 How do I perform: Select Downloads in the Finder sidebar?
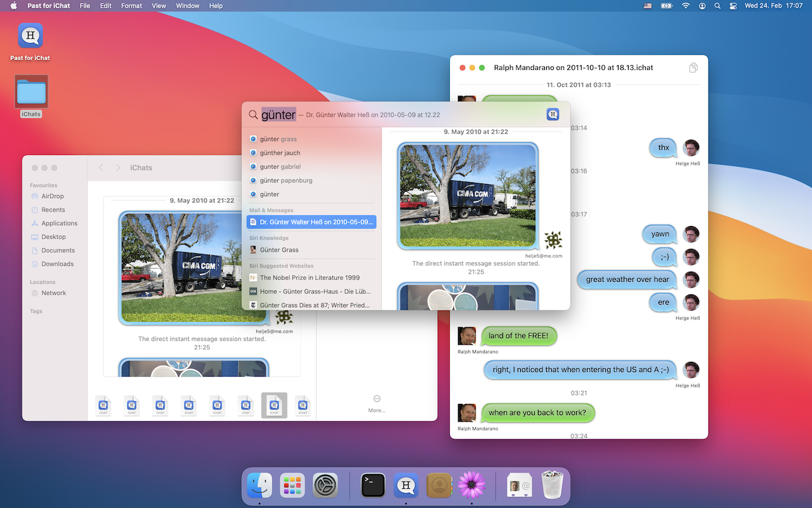pos(57,264)
